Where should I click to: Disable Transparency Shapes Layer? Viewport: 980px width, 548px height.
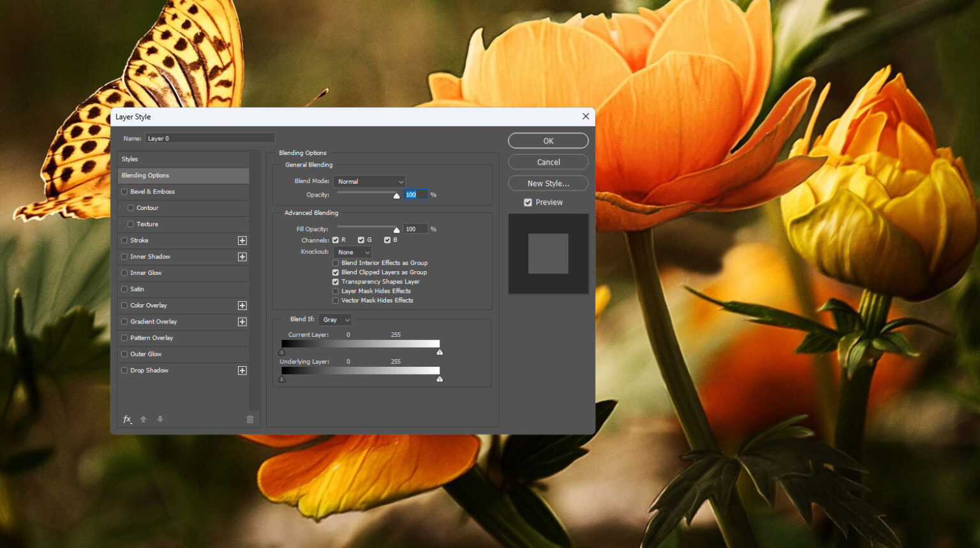336,281
